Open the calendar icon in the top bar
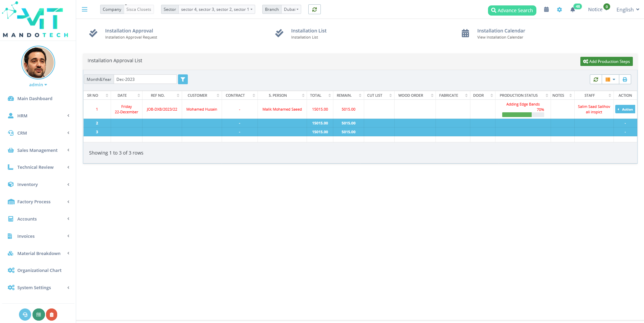644x323 pixels. [546, 9]
